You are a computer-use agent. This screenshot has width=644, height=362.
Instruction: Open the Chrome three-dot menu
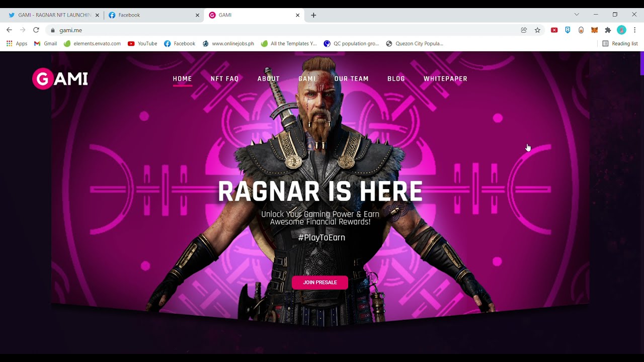(635, 30)
